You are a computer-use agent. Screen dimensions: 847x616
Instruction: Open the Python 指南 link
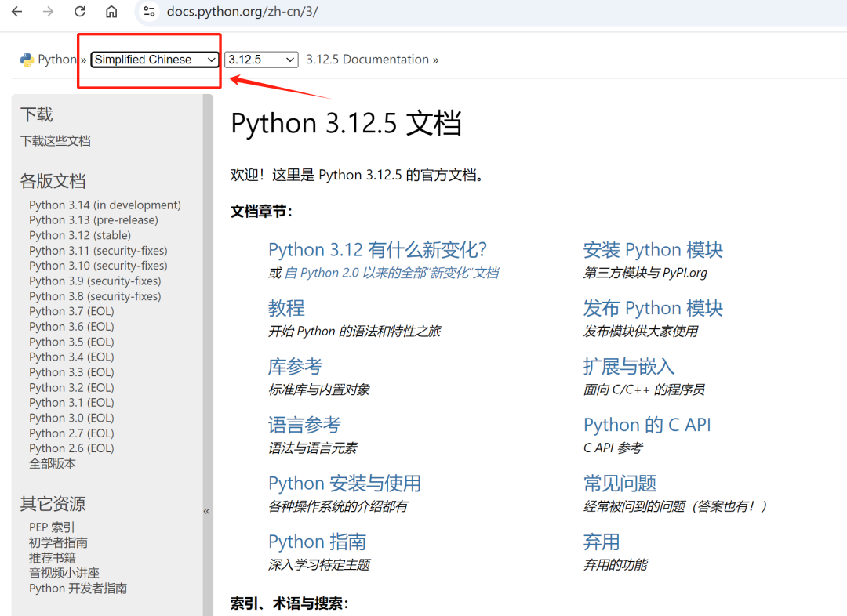(317, 542)
